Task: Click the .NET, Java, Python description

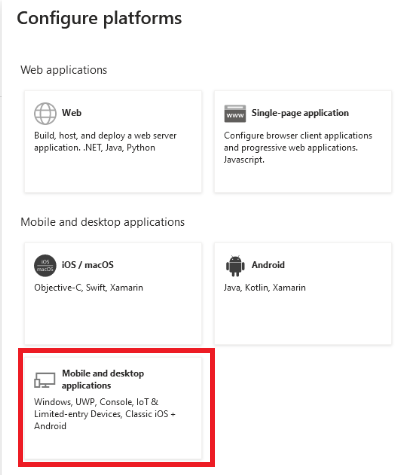Action: pos(105,142)
